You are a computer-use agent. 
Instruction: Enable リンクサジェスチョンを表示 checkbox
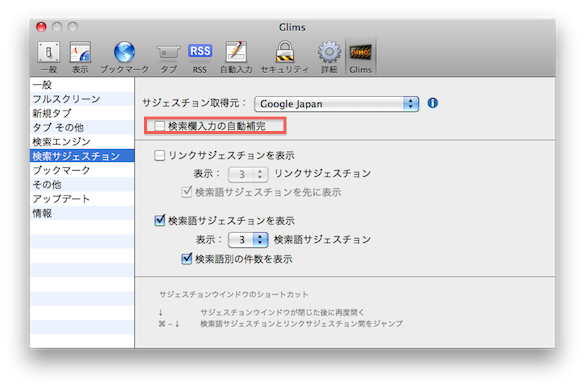(x=160, y=155)
